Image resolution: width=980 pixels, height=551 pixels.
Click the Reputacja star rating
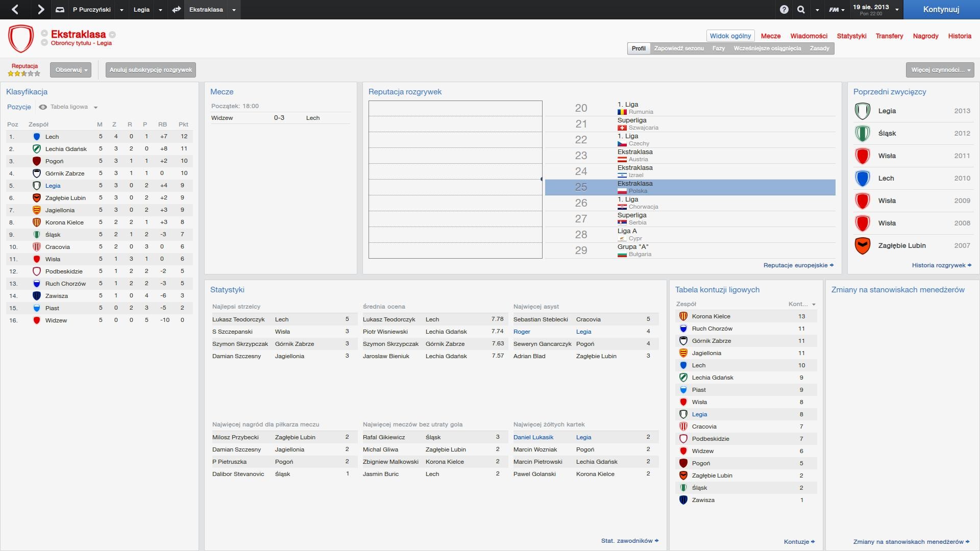point(23,73)
